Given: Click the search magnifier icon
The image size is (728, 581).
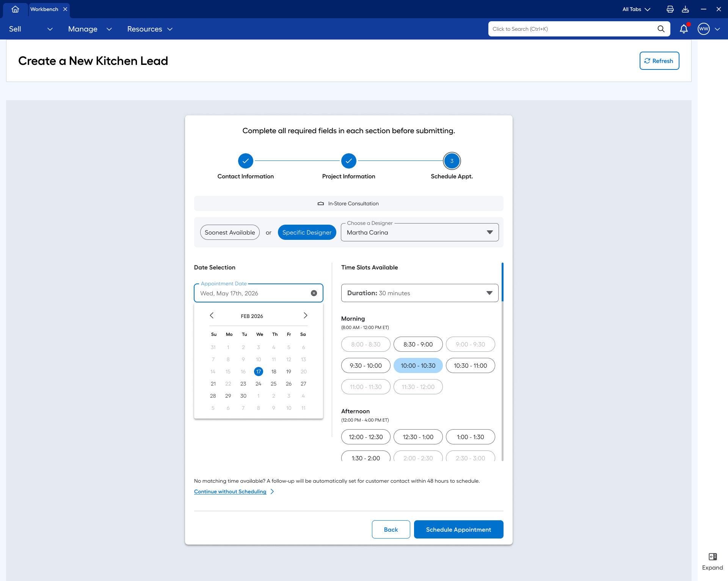Looking at the screenshot, I should [x=661, y=29].
